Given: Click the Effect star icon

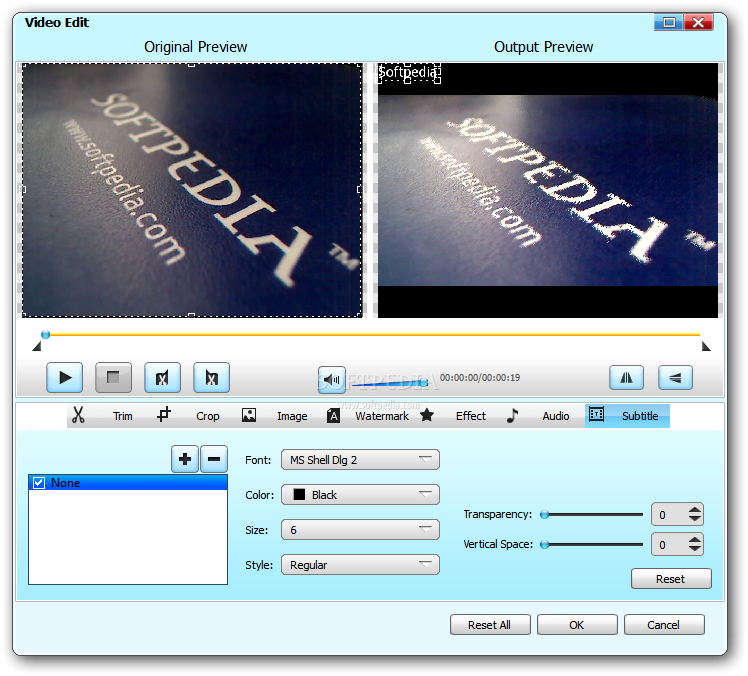Looking at the screenshot, I should pyautogui.click(x=427, y=415).
